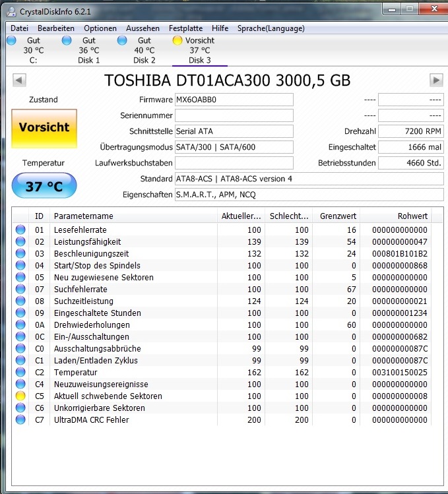448x494 pixels.
Task: Click the empty Laufwerksbuchstaben field
Action: (234, 163)
